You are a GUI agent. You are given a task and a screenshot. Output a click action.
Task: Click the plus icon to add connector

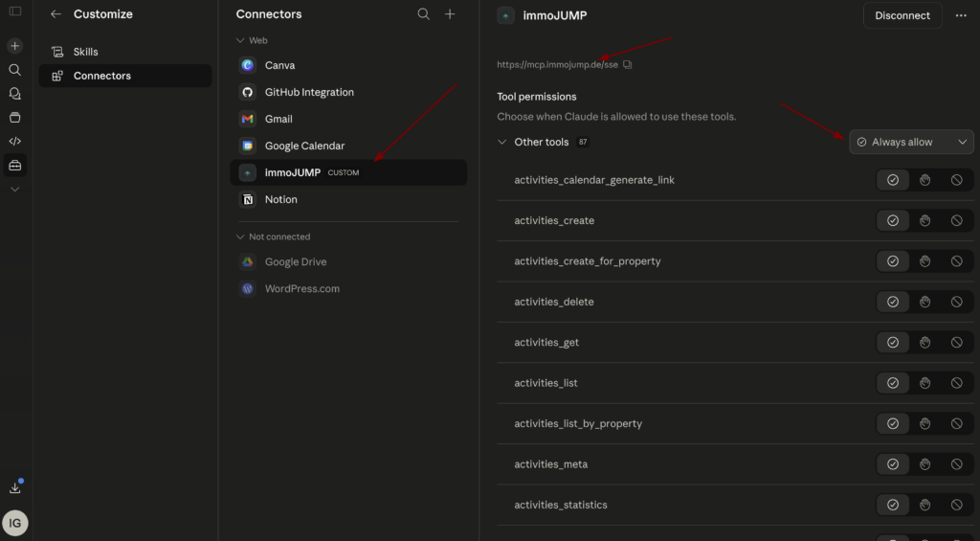(450, 14)
